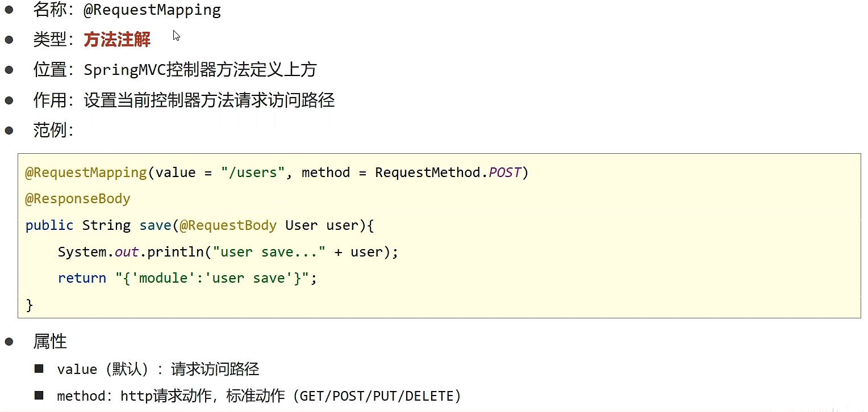The height and width of the screenshot is (412, 868).
Task: Click the bullet before 属性 heading
Action: coord(9,341)
